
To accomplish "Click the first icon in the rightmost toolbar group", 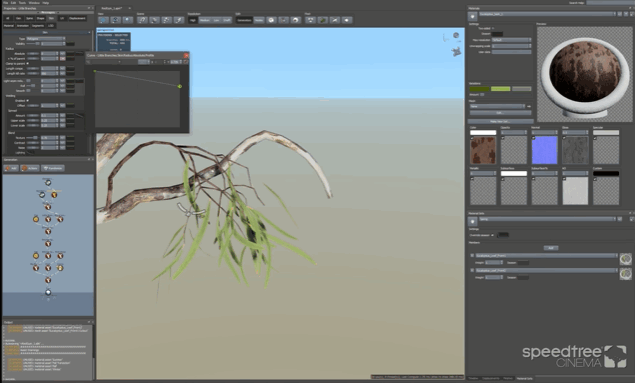I will coord(310,20).
